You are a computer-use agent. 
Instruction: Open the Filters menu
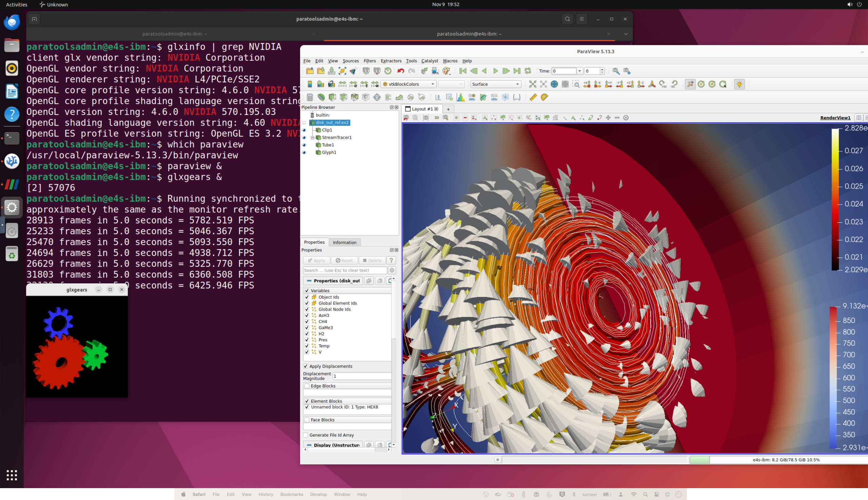pos(370,61)
